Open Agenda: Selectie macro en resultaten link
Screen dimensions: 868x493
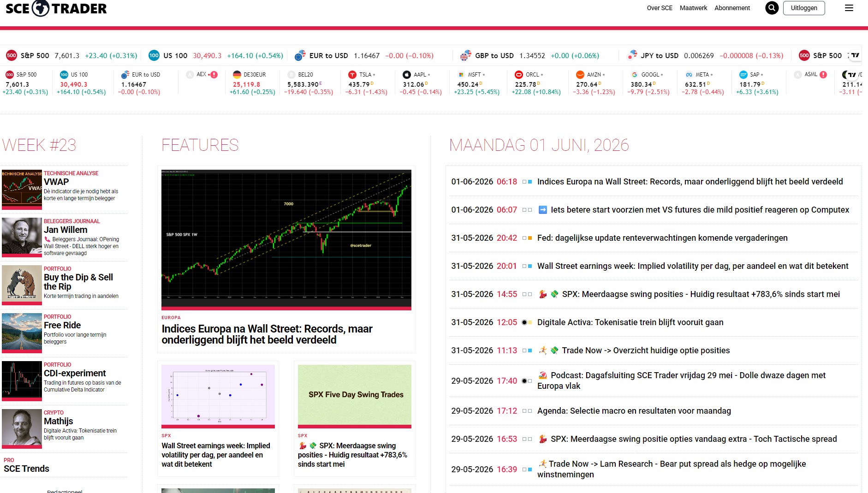tap(634, 411)
